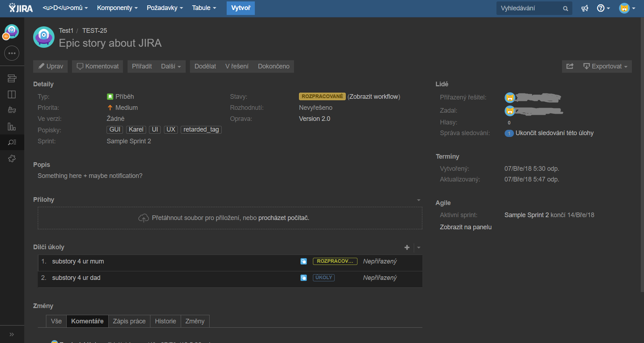Open the sub-tasks section options dropdown arrow

tap(419, 247)
